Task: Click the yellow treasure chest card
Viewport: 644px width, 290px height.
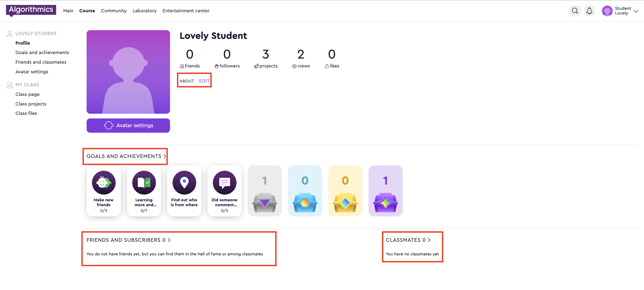Action: 345,191
